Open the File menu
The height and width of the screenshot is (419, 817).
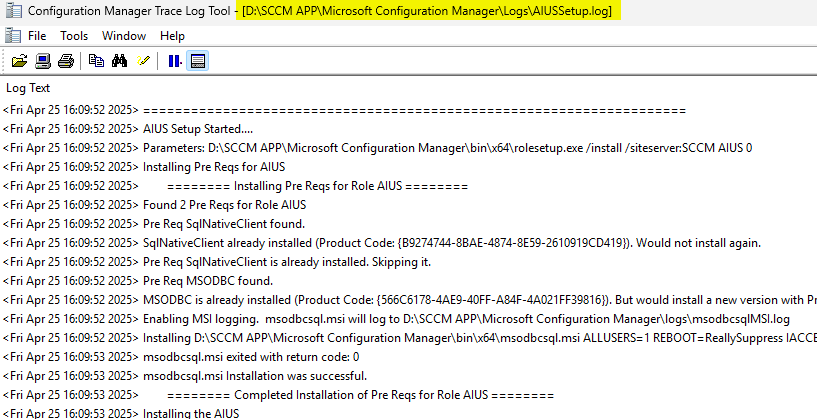(x=37, y=35)
